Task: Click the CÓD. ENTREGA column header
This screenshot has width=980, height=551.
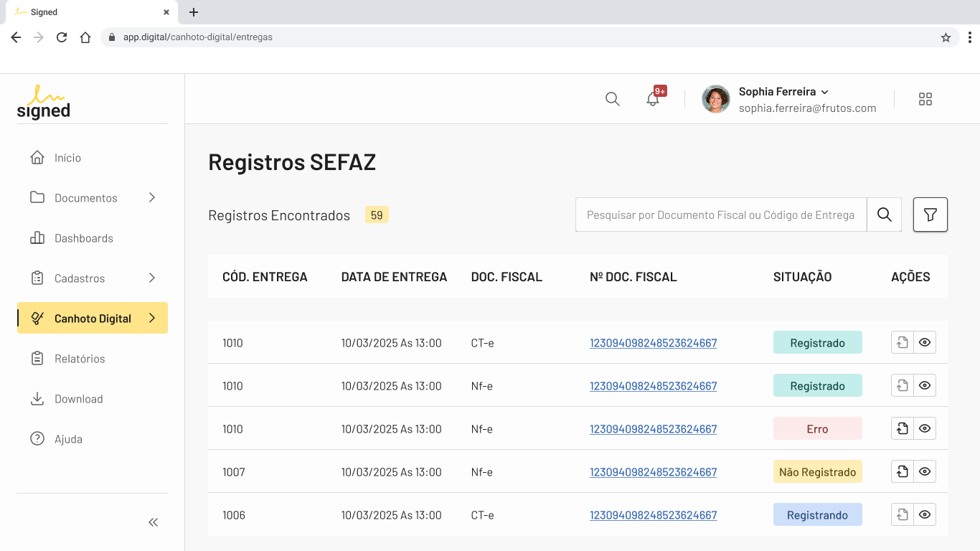Action: click(265, 277)
